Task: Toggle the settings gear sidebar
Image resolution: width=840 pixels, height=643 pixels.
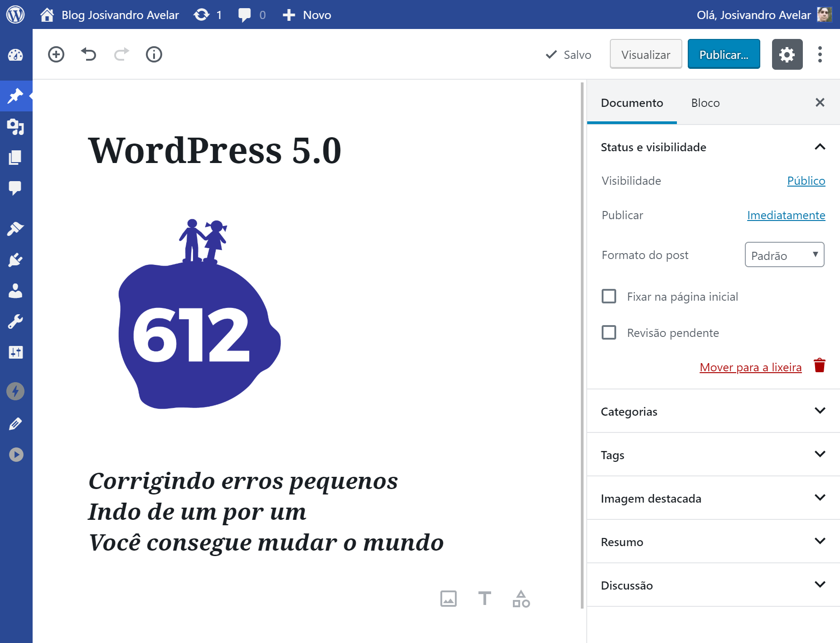Action: pos(787,54)
